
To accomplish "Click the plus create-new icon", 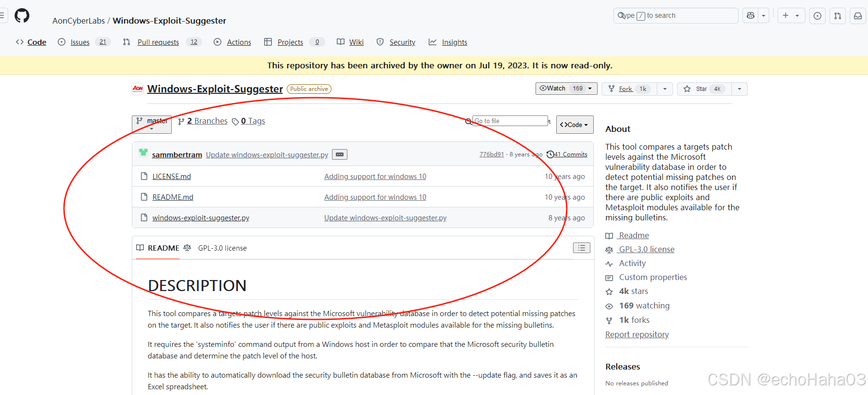I will coord(786,15).
